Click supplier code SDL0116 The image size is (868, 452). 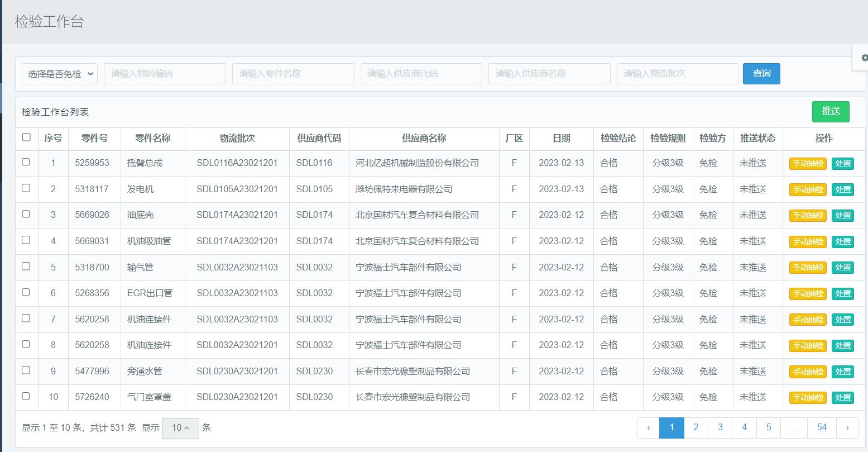click(314, 163)
